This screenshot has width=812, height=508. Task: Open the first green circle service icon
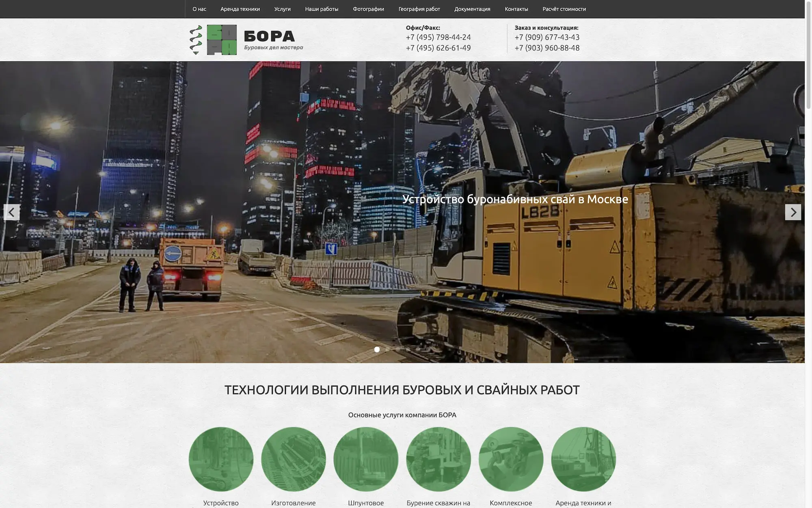tap(221, 459)
